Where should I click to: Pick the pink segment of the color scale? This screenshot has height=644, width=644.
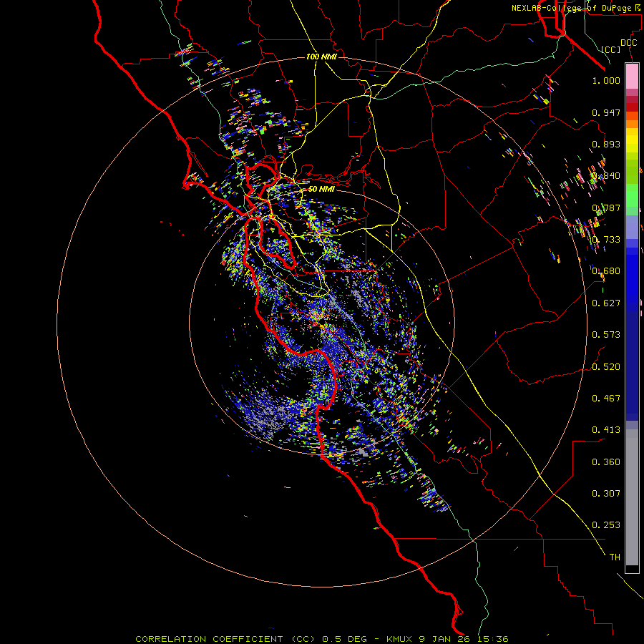(x=632, y=76)
